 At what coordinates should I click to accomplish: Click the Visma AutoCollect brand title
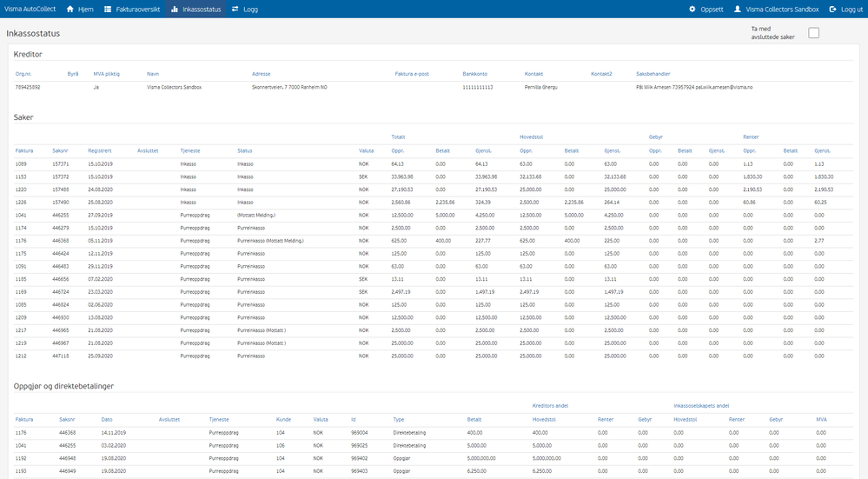pyautogui.click(x=30, y=9)
